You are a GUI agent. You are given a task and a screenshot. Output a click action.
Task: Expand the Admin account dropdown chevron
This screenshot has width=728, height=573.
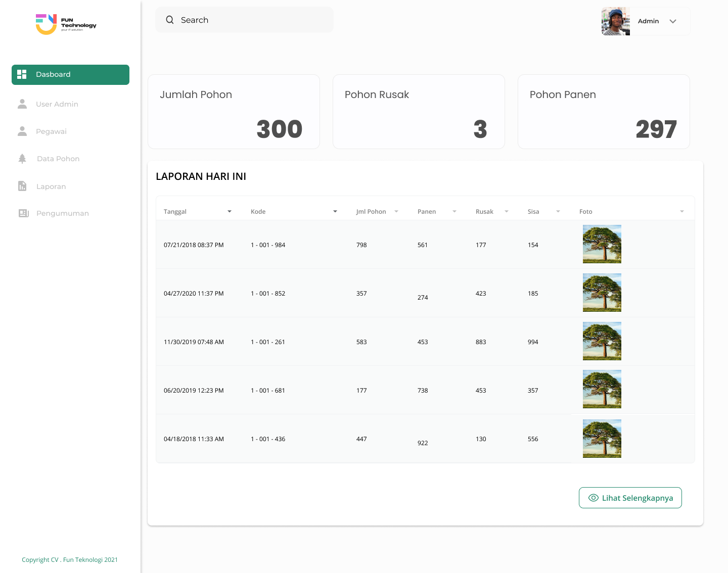[673, 21]
